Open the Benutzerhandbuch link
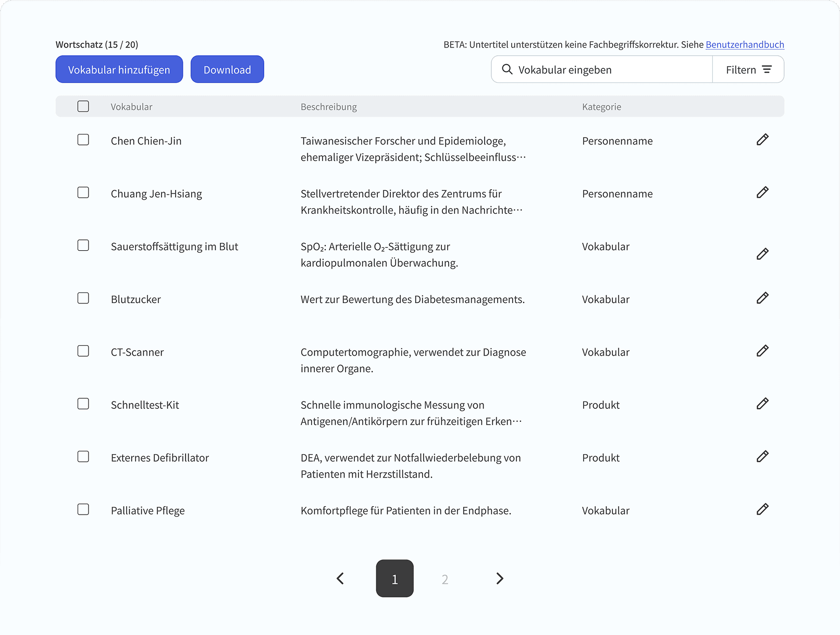This screenshot has width=840, height=635. coord(745,45)
